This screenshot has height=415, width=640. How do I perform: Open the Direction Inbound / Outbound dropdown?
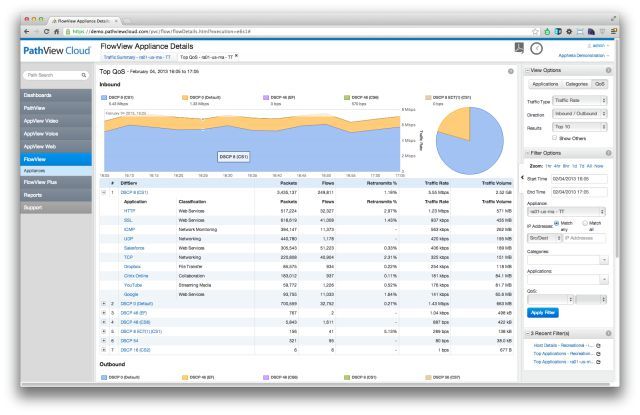580,113
